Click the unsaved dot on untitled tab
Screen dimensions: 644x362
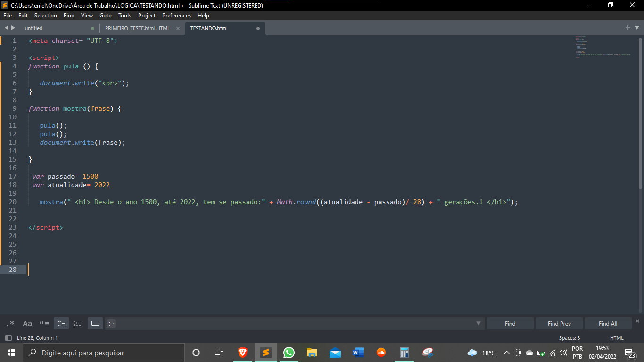pos(92,28)
